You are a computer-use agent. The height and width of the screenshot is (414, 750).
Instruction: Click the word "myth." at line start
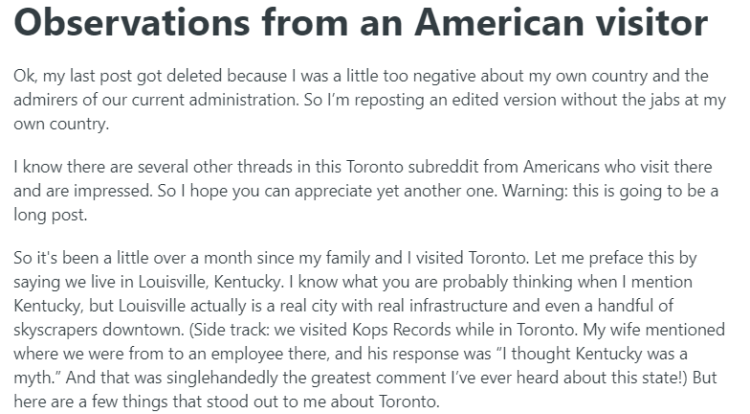pos(35,378)
